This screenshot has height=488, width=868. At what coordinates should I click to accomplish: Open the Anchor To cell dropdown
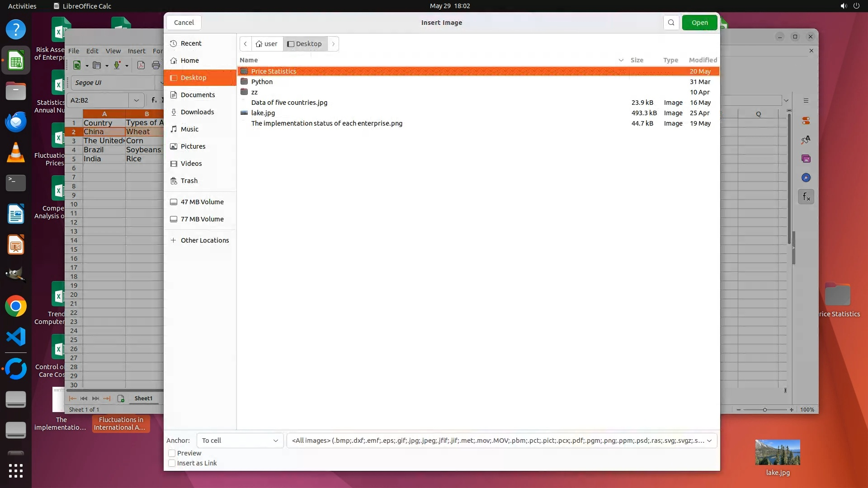tap(240, 441)
